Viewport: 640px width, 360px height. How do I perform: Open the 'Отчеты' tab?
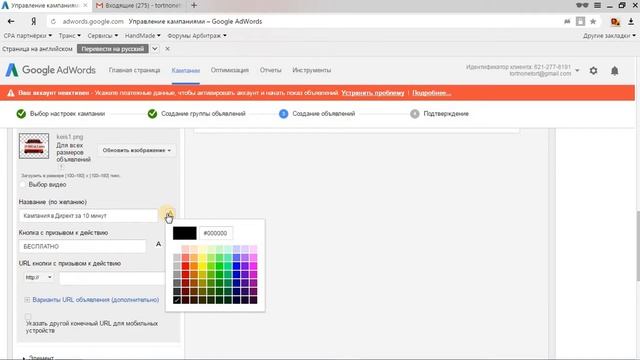click(271, 70)
